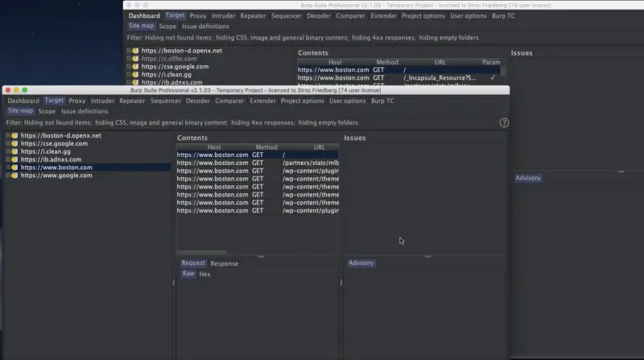This screenshot has width=644, height=360.
Task: Click the folder icon for i.clean.gg
Action: [x=14, y=151]
